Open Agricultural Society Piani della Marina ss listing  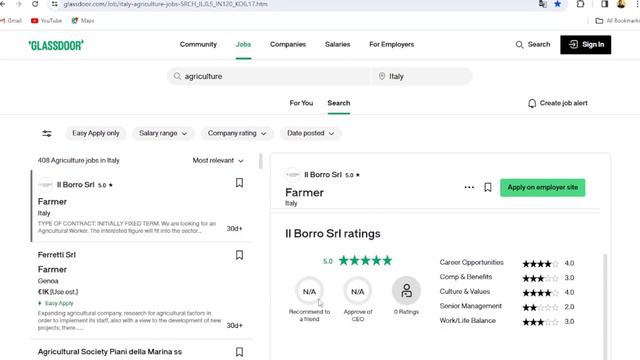[x=110, y=351]
